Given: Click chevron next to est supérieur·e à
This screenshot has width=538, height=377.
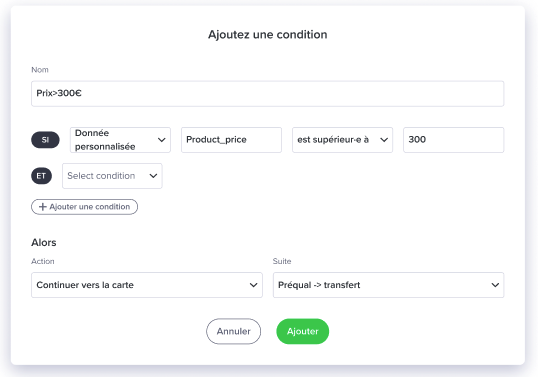Looking at the screenshot, I should [x=384, y=140].
